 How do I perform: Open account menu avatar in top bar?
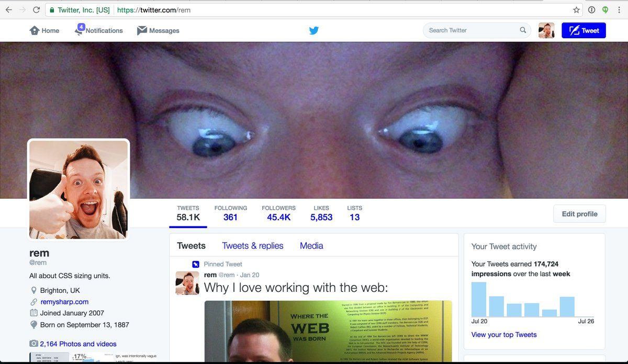546,30
